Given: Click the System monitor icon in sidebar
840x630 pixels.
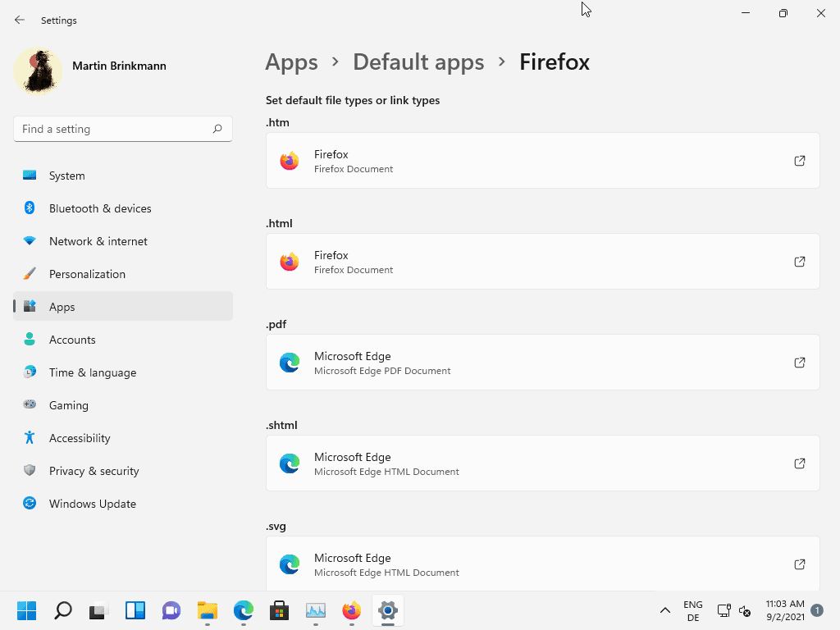Looking at the screenshot, I should point(30,176).
